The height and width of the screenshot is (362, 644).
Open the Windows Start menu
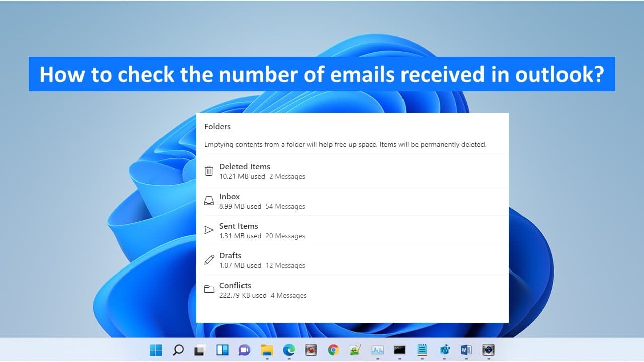[156, 350]
